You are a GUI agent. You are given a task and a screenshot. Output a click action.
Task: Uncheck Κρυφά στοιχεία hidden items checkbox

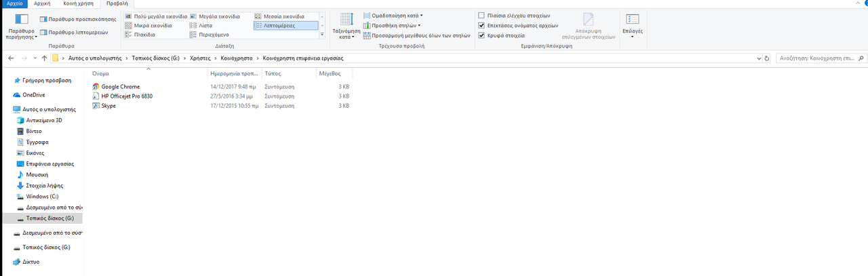pos(481,35)
